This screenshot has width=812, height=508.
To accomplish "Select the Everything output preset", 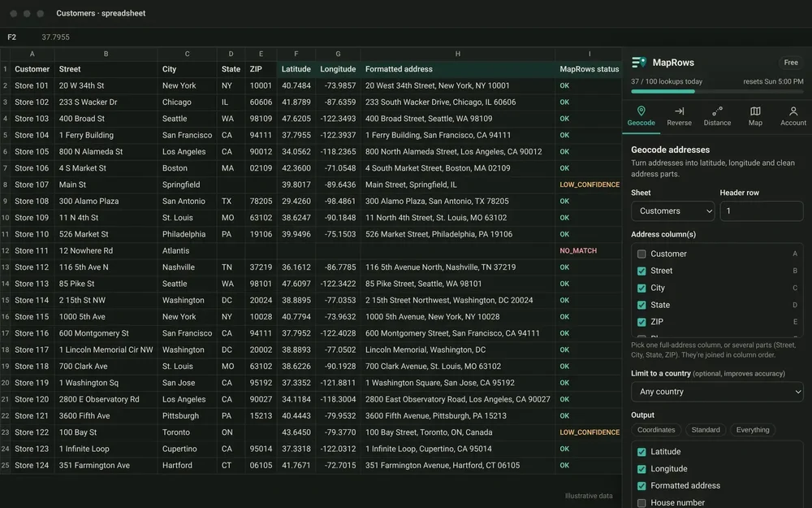I will (753, 430).
